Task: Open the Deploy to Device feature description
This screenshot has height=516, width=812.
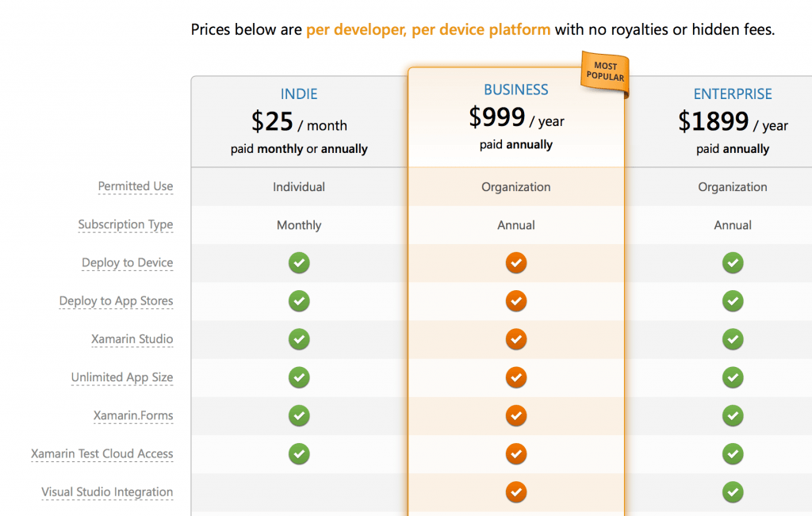Action: click(128, 263)
